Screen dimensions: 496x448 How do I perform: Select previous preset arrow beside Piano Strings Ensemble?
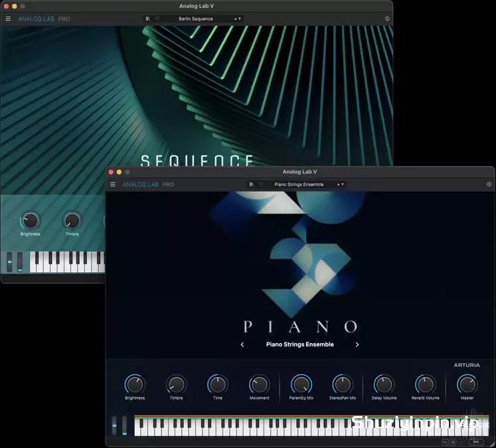coord(339,185)
